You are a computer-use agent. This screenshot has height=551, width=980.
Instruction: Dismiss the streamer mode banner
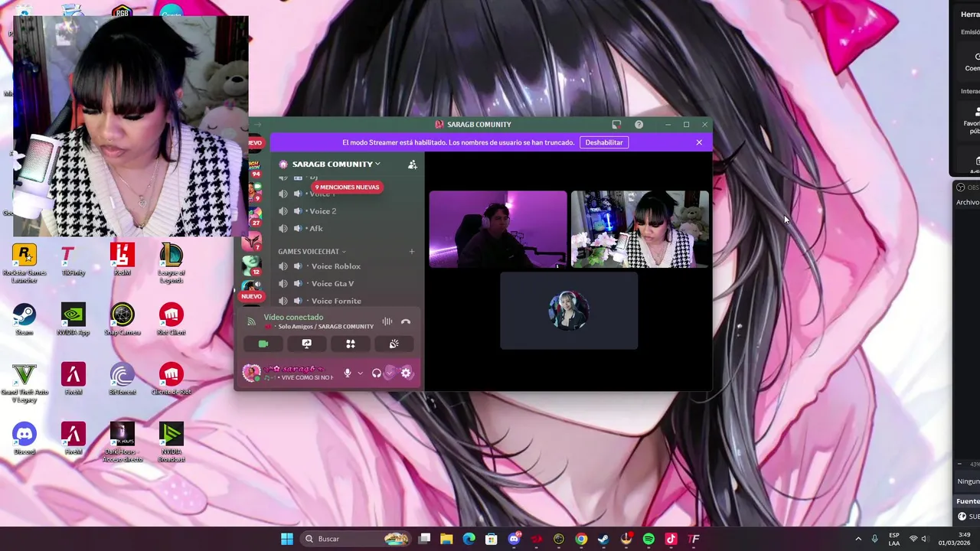pyautogui.click(x=699, y=142)
